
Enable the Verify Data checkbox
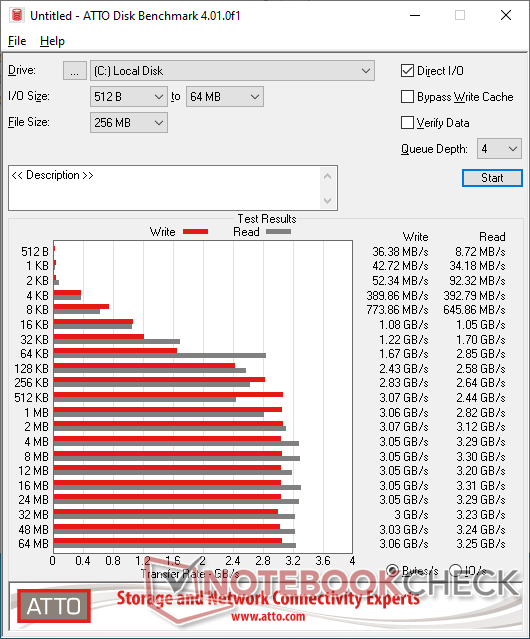pyautogui.click(x=407, y=123)
